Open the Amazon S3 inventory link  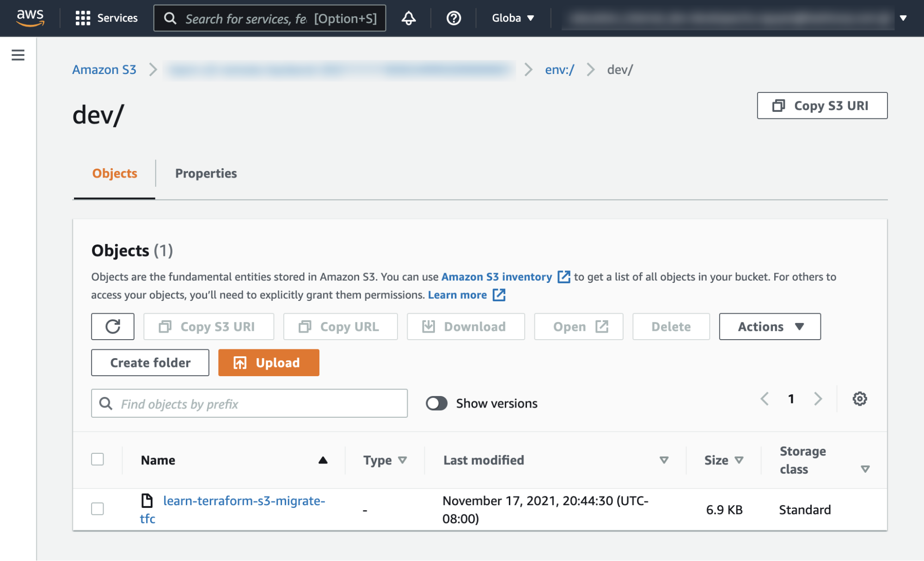tap(496, 277)
